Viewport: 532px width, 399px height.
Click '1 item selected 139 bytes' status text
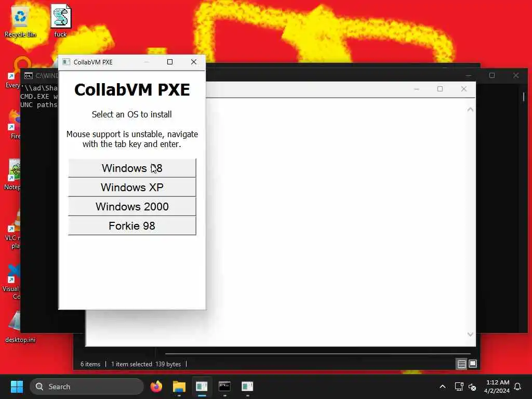pyautogui.click(x=146, y=364)
